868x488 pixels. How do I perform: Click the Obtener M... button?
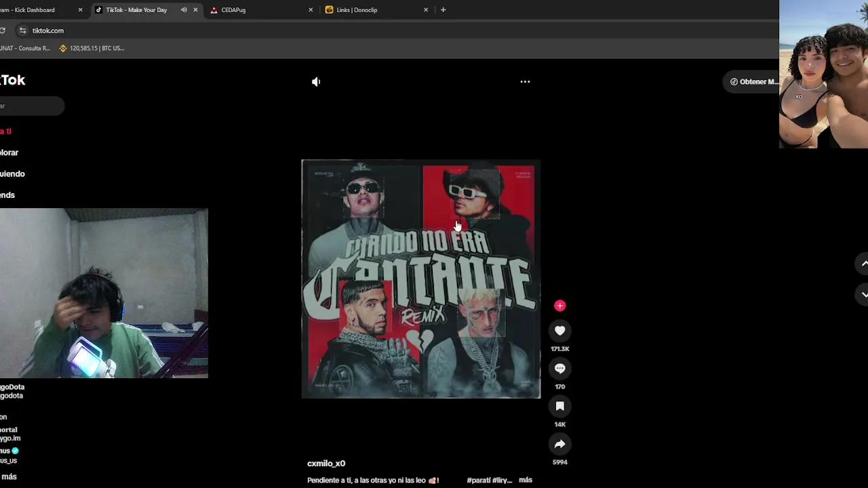(751, 82)
